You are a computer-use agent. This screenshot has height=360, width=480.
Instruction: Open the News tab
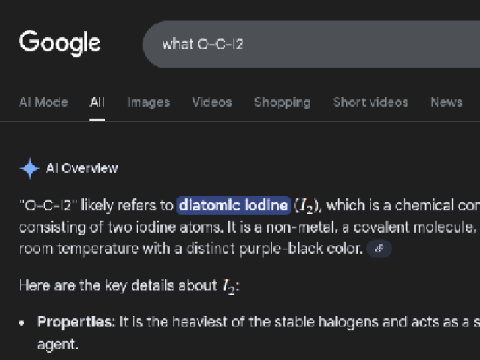(446, 102)
